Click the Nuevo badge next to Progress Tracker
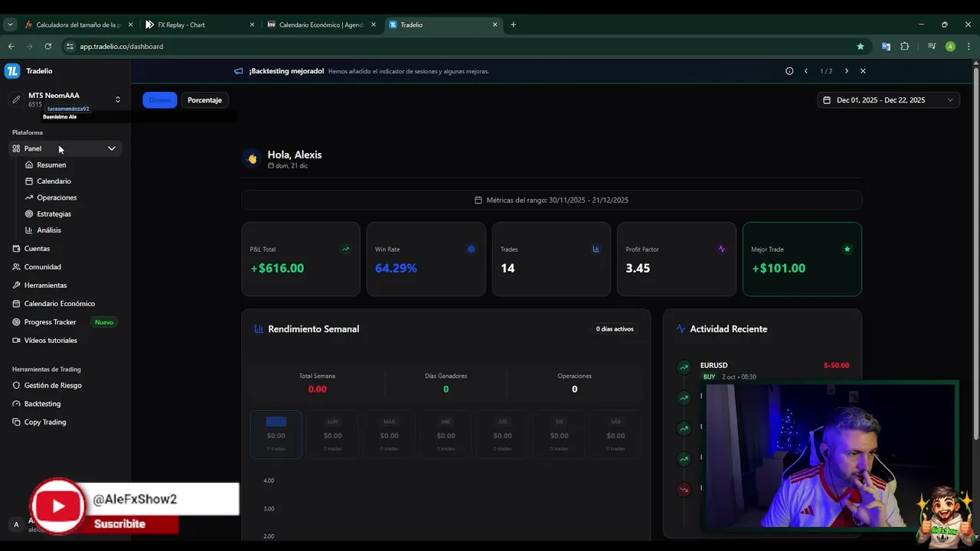 click(x=104, y=322)
